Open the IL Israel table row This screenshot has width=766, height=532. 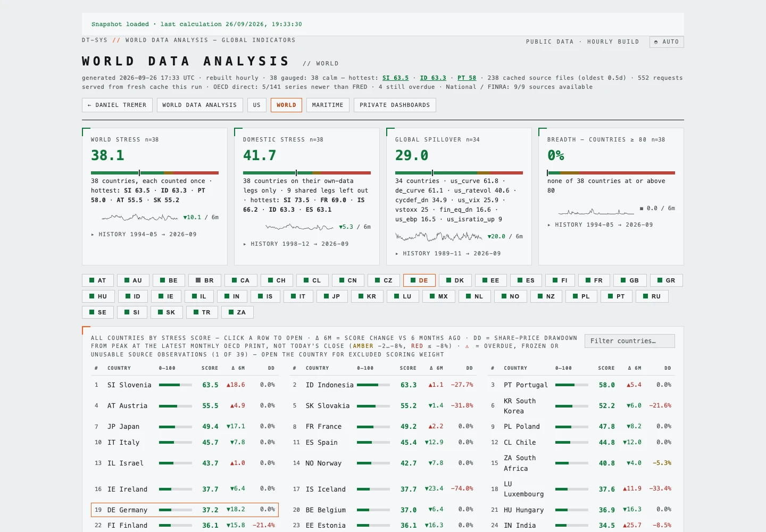pos(185,463)
